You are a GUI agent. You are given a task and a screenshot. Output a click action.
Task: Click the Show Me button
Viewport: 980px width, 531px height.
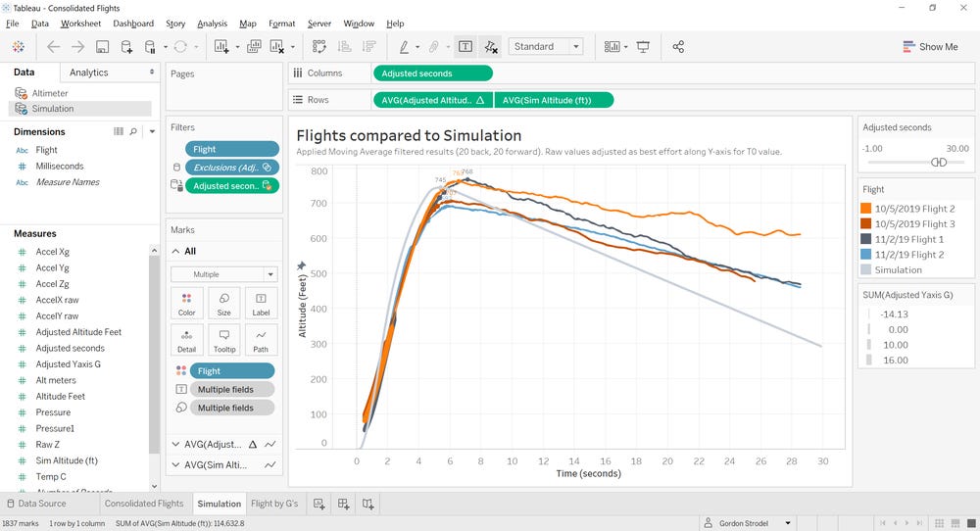click(930, 47)
